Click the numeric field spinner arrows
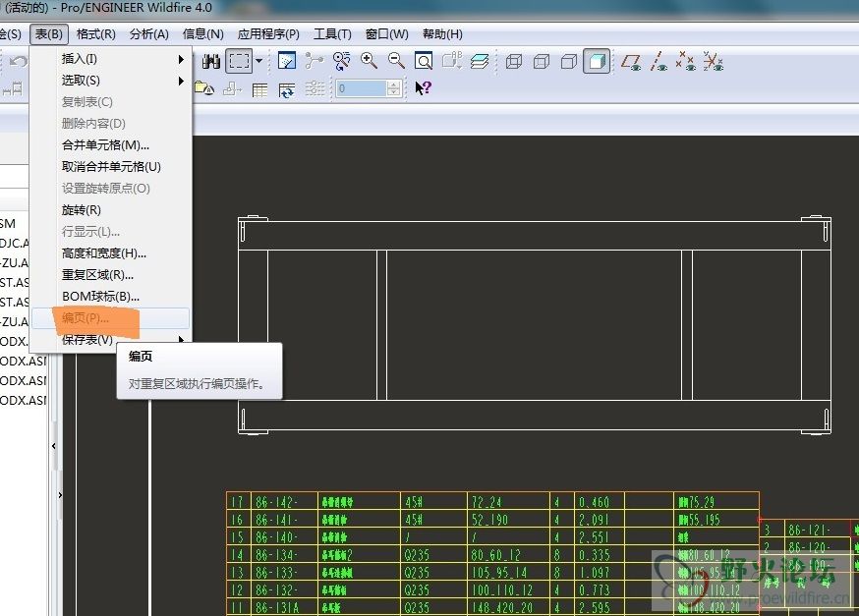This screenshot has height=616, width=859. [393, 88]
